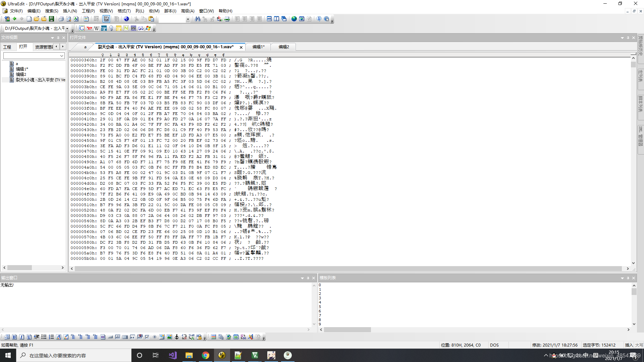The width and height of the screenshot is (644, 362).
Task: Click the Paste clipboard icon
Action: (x=151, y=19)
